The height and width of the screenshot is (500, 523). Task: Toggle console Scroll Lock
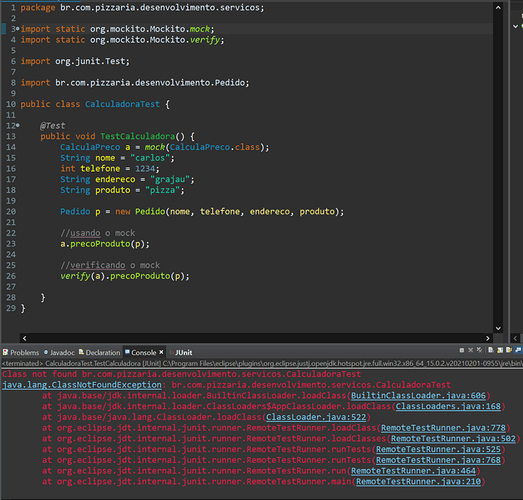coord(500,350)
